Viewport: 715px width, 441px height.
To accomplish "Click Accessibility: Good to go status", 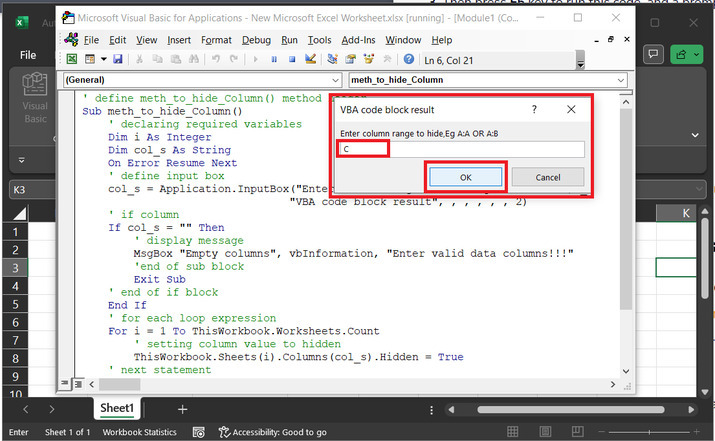I will click(273, 432).
